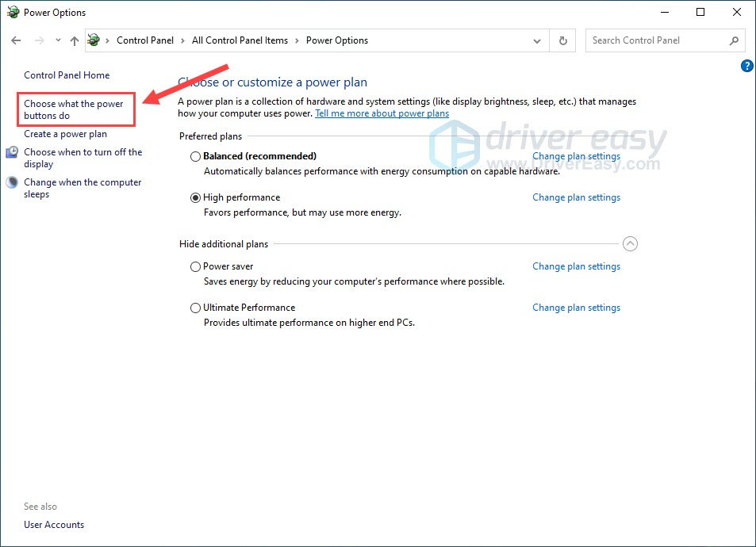Enable the Ultimate Performance plan
756x547 pixels.
point(195,308)
